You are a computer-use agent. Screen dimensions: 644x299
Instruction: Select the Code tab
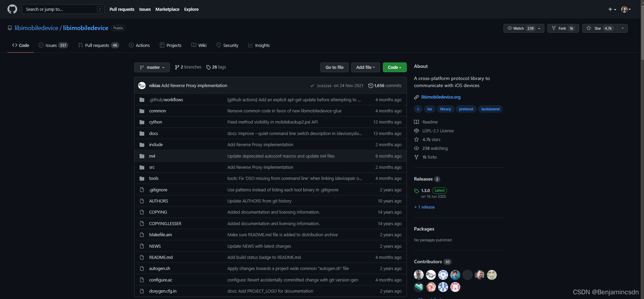click(x=21, y=45)
